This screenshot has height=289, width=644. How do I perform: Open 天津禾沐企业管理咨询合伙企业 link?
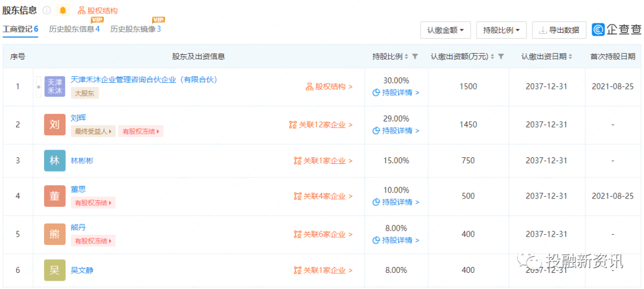click(144, 80)
